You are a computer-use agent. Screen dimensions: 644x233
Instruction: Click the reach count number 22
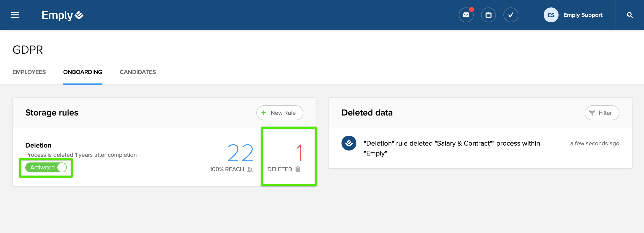240,153
